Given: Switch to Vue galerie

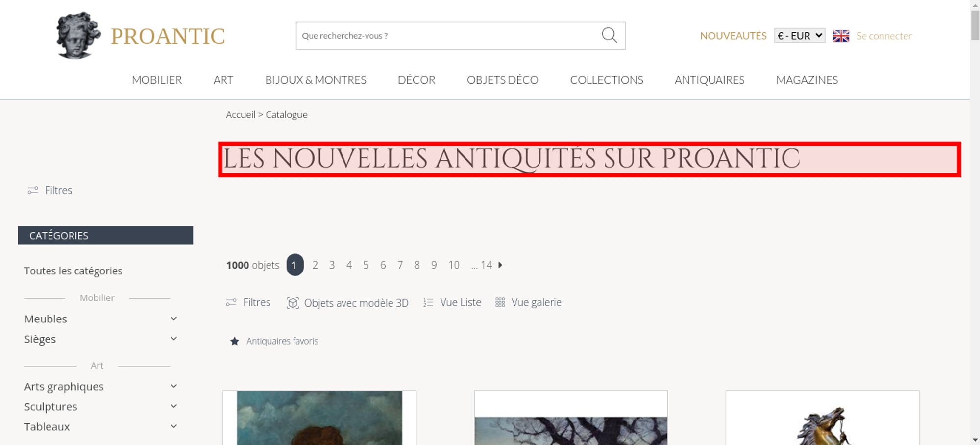Looking at the screenshot, I should [x=528, y=302].
